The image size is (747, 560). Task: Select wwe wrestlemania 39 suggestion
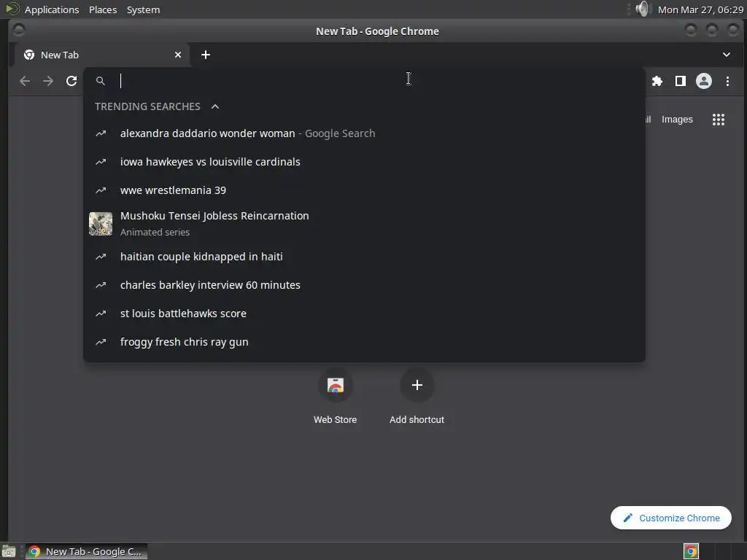click(x=364, y=190)
